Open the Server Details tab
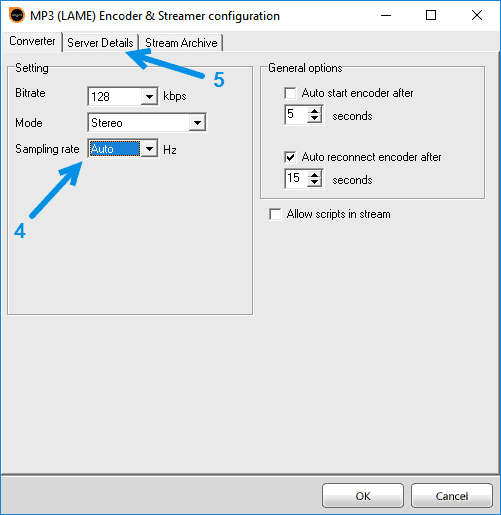Screen dimensions: 501x515 tap(100, 43)
